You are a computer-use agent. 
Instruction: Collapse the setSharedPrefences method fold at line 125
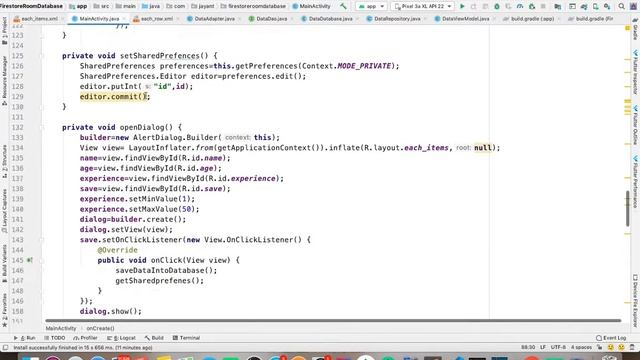tap(42, 56)
